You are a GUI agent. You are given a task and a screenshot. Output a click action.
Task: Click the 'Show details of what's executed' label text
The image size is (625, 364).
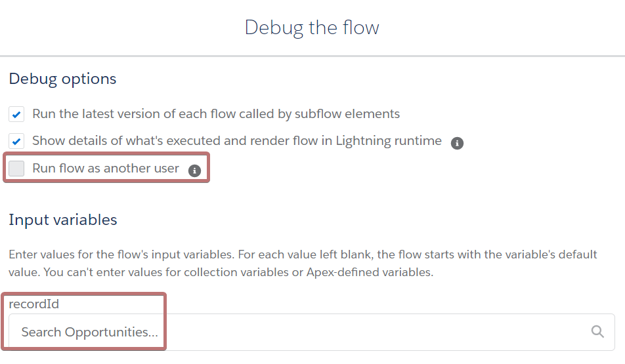tap(237, 141)
